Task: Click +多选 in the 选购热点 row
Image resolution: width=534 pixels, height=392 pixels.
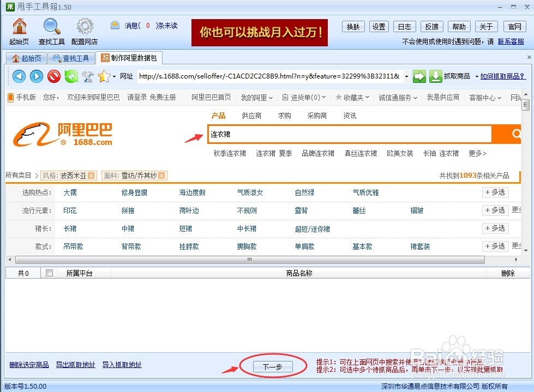Action: click(x=495, y=192)
